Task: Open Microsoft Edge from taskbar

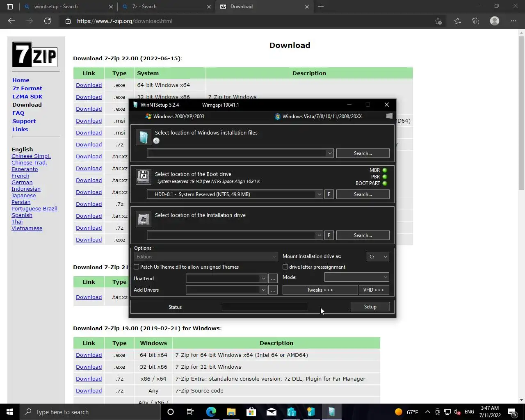Action: pyautogui.click(x=211, y=412)
